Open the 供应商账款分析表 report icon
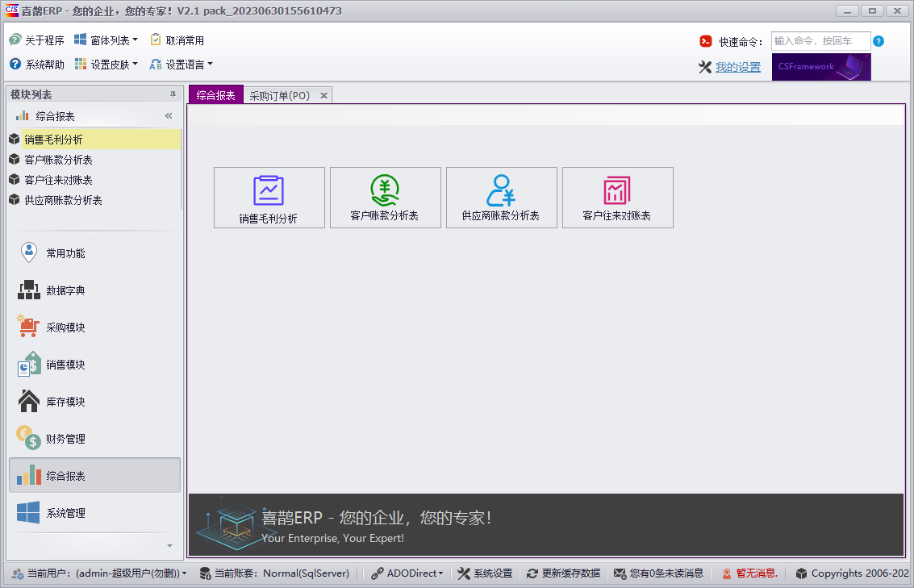 502,198
